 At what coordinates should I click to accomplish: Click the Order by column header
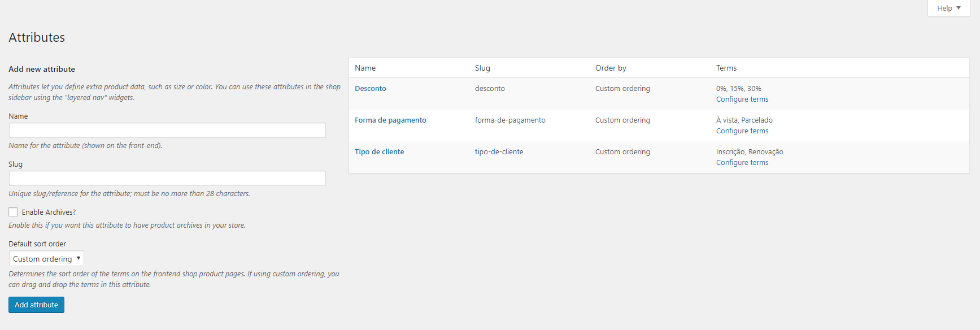point(611,68)
